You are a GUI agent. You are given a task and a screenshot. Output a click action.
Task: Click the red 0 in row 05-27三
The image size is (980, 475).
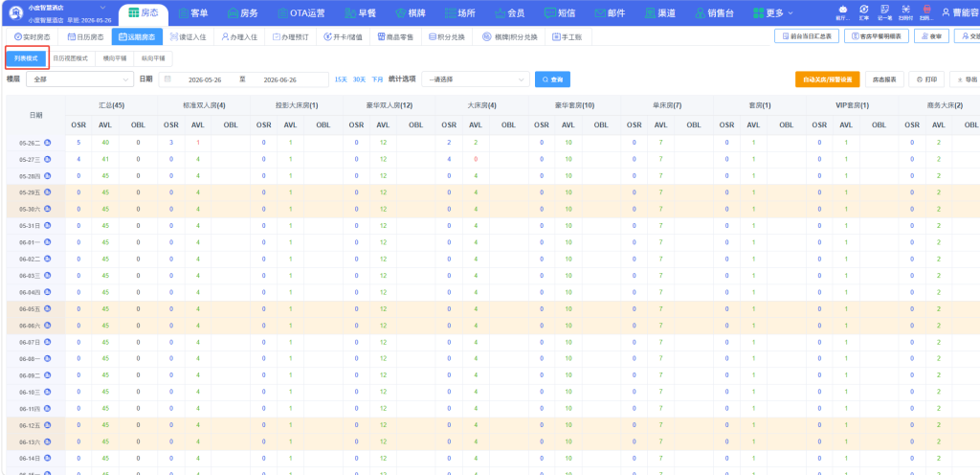pos(476,159)
